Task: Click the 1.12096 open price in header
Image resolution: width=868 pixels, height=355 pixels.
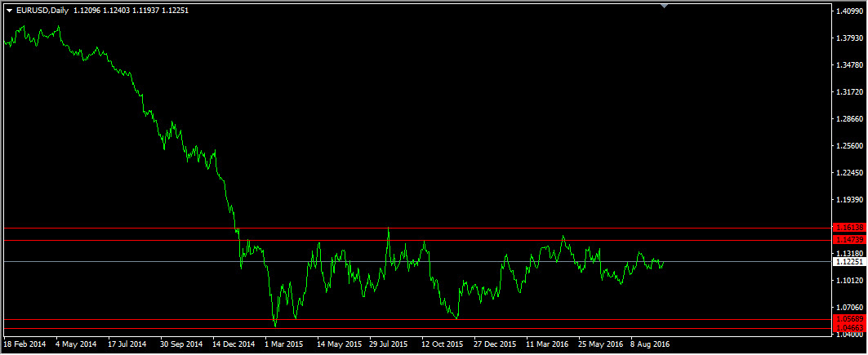Action: point(88,11)
